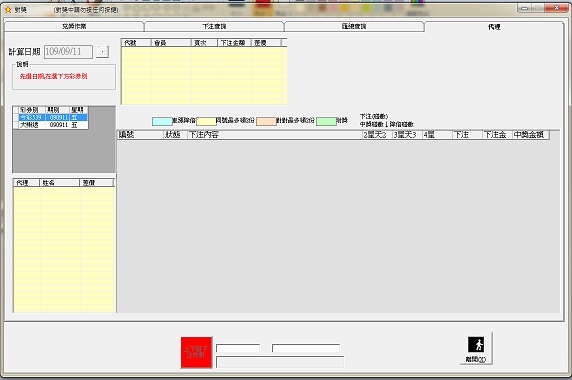Tick the checkbox for the 今彩539 row
This screenshot has width=572, height=380.
16,117
